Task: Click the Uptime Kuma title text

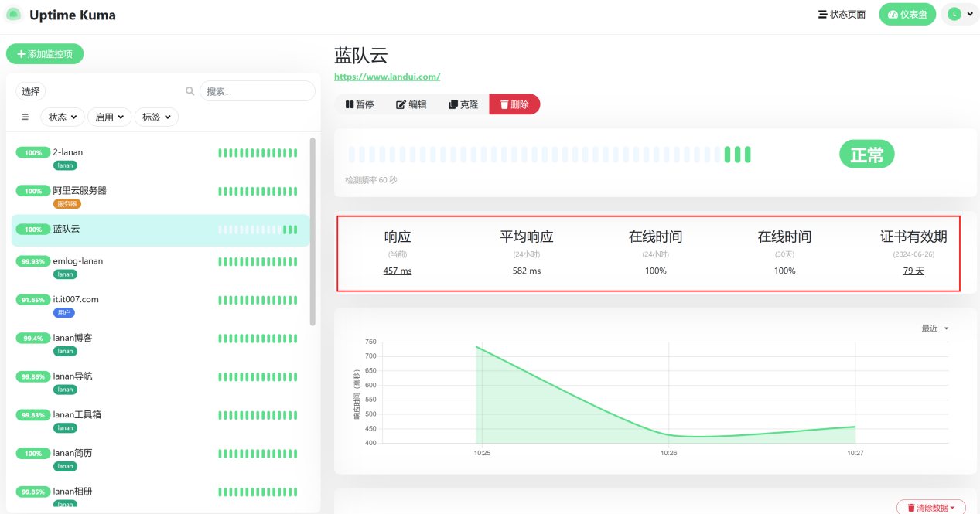Action: 73,15
